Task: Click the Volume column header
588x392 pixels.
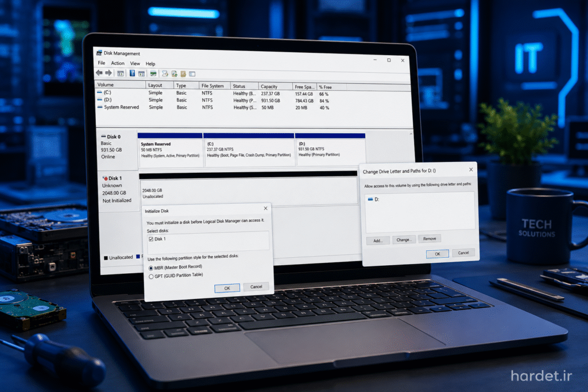Action: point(120,85)
